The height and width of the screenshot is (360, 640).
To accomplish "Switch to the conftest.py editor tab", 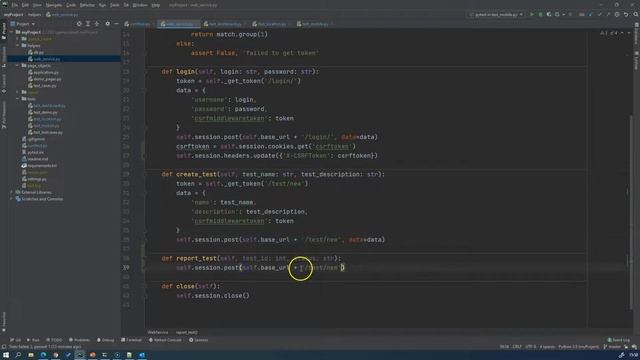I will [138, 24].
